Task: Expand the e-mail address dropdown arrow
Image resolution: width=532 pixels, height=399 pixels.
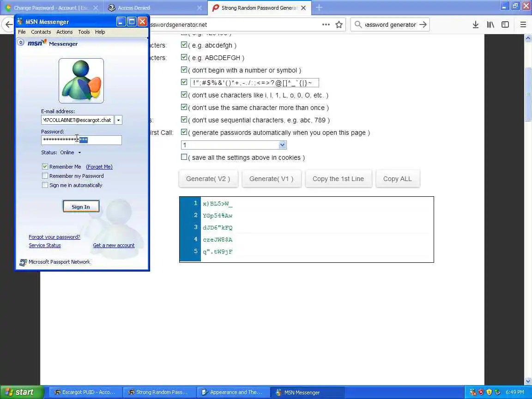Action: pyautogui.click(x=118, y=120)
